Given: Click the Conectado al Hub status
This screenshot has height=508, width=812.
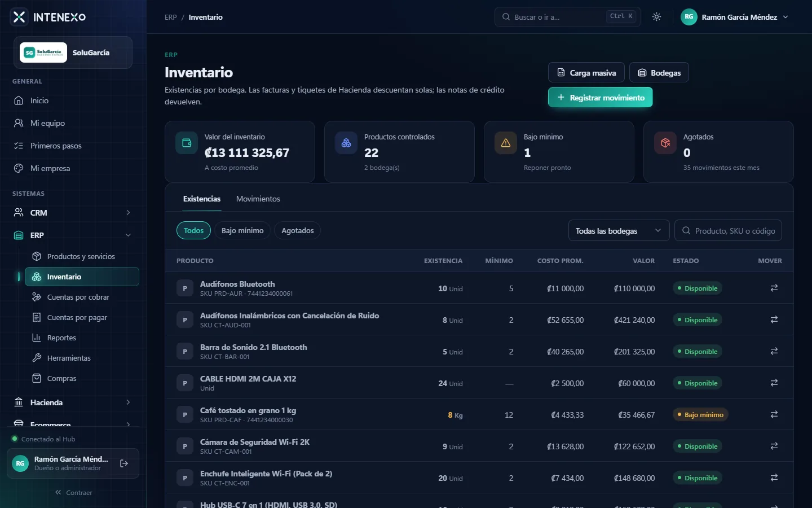Looking at the screenshot, I should tap(43, 439).
